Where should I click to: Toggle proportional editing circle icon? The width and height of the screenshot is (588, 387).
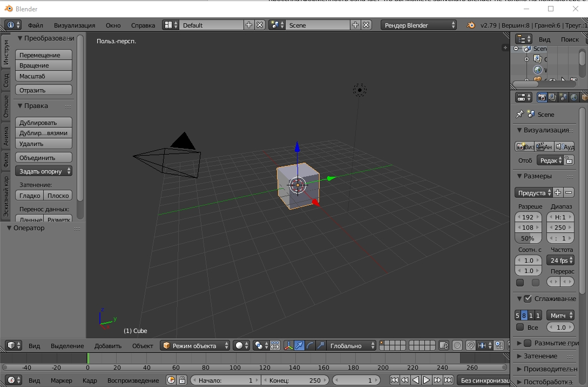point(457,346)
